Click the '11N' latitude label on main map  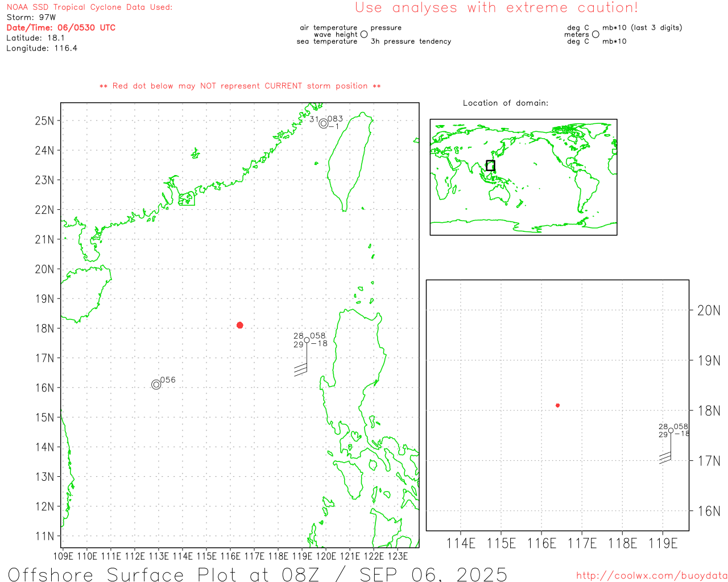pos(44,536)
